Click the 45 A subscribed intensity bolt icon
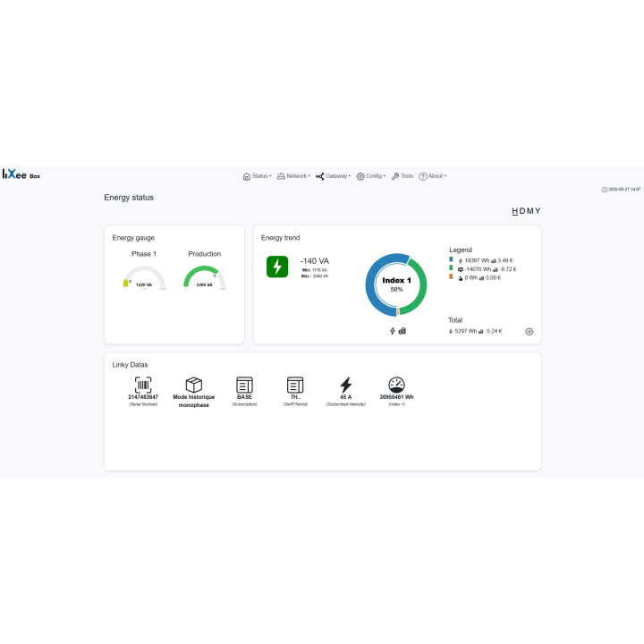644x644 pixels. point(346,385)
